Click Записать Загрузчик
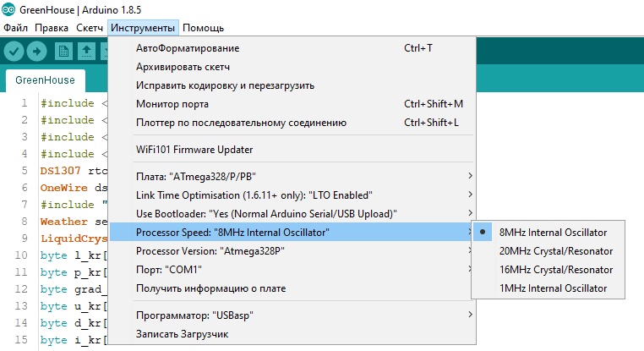The width and height of the screenshot is (644, 351). pos(292,334)
